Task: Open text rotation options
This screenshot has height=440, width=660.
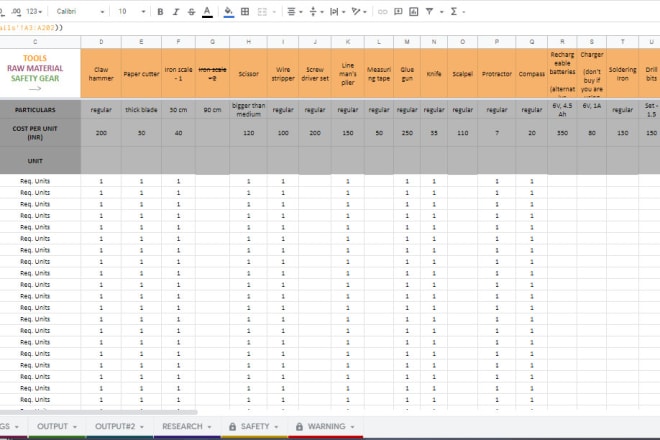Action: [x=359, y=12]
